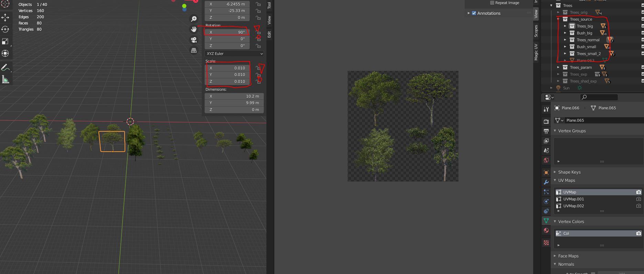The height and width of the screenshot is (274, 644).
Task: Open the Texture properties checker icon
Action: tap(546, 243)
